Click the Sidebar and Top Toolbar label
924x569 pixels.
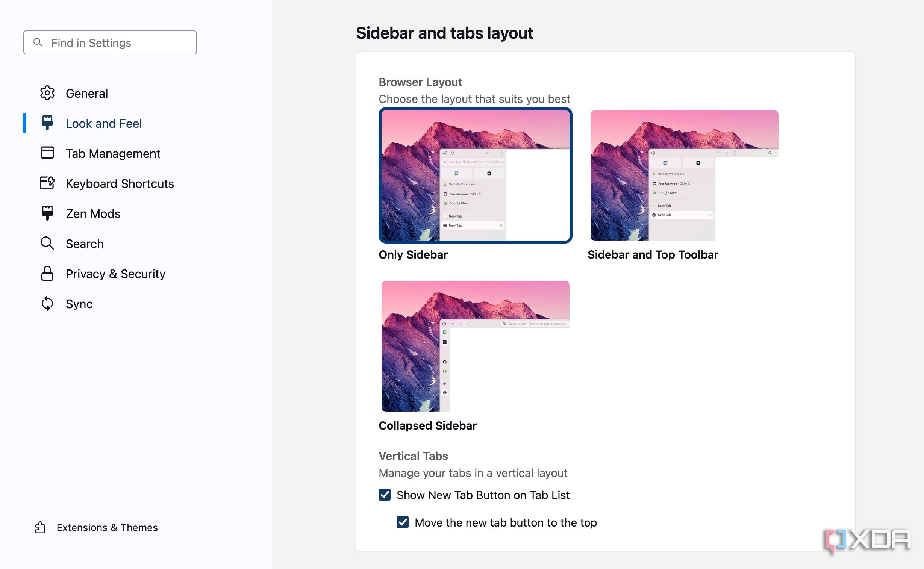tap(652, 255)
